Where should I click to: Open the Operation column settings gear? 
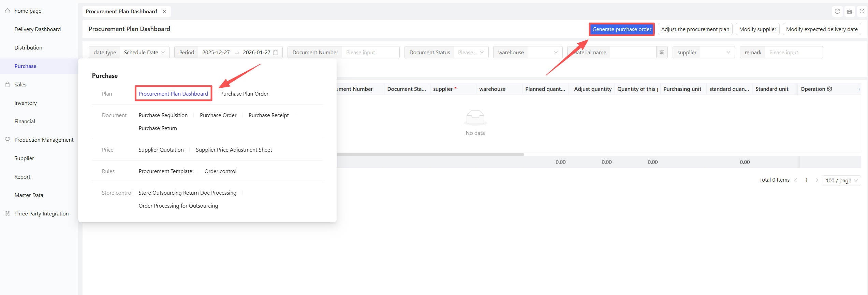pyautogui.click(x=829, y=89)
